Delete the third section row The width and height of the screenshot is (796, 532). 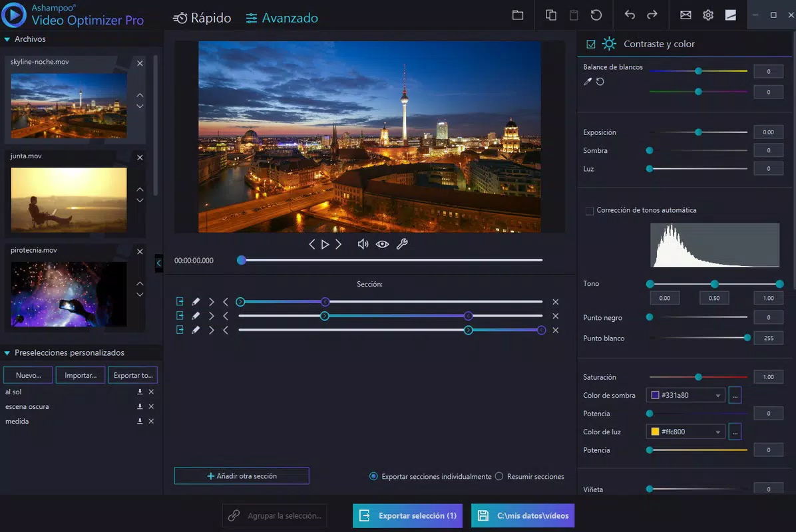pyautogui.click(x=555, y=330)
